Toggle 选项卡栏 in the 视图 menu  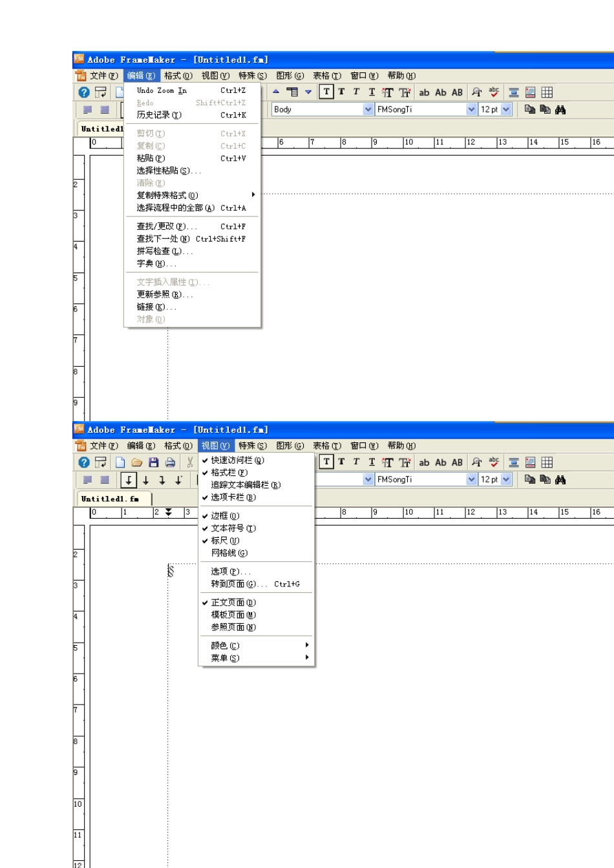click(x=257, y=497)
